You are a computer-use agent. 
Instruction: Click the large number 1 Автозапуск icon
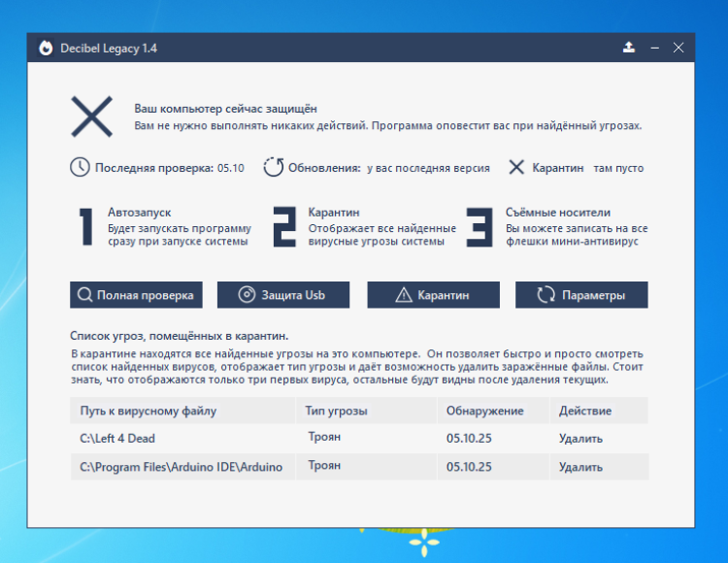[86, 227]
